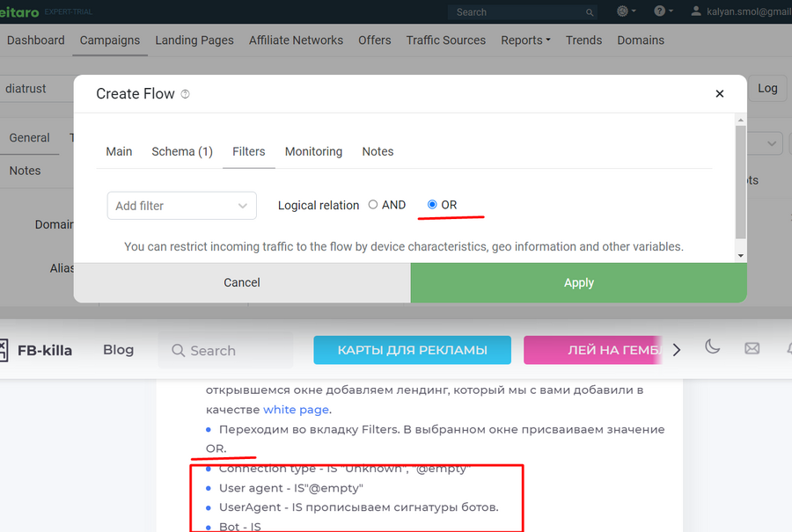Open the Schema (1) tab
Viewport: 792px width, 532px height.
click(x=182, y=151)
